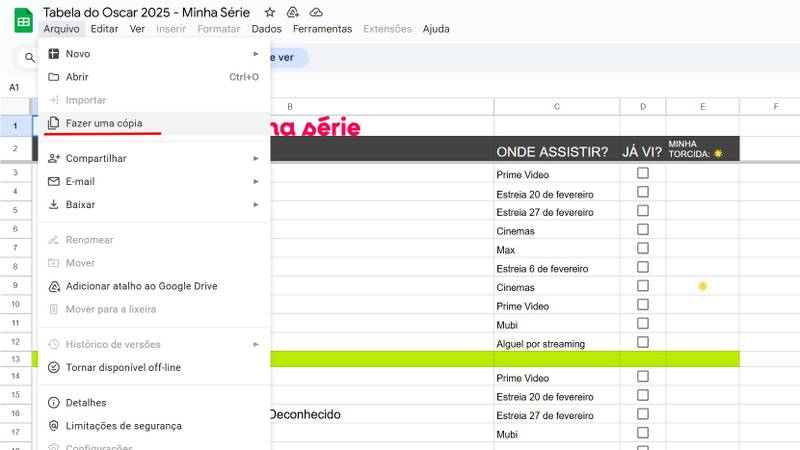Click the Estreia 6 de fevereiro cell
The width and height of the screenshot is (800, 450).
tap(557, 267)
